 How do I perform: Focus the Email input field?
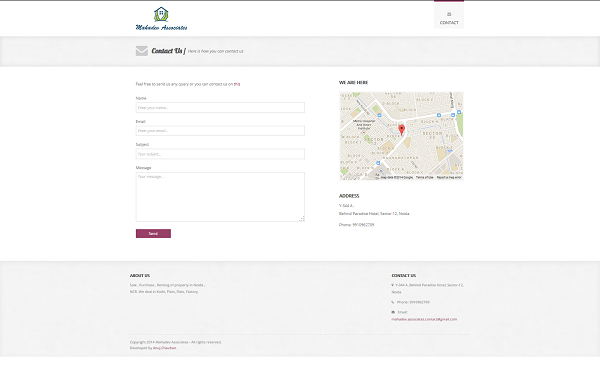[220, 131]
